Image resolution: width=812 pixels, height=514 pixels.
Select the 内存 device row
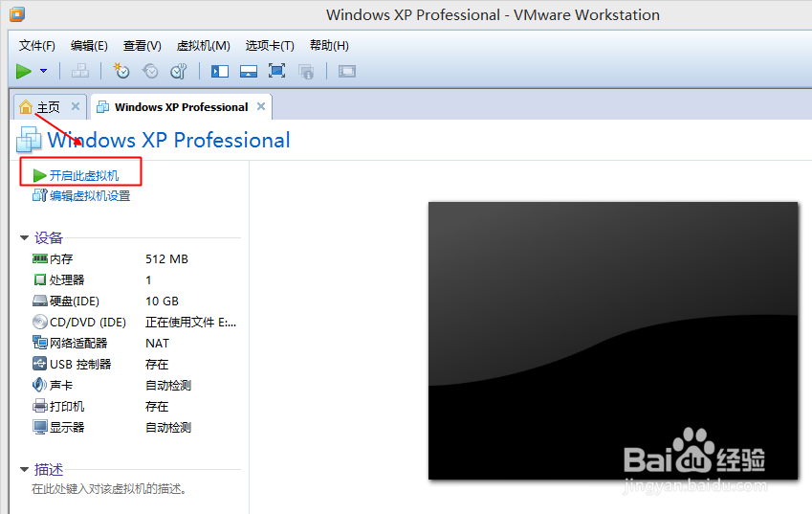point(136,258)
